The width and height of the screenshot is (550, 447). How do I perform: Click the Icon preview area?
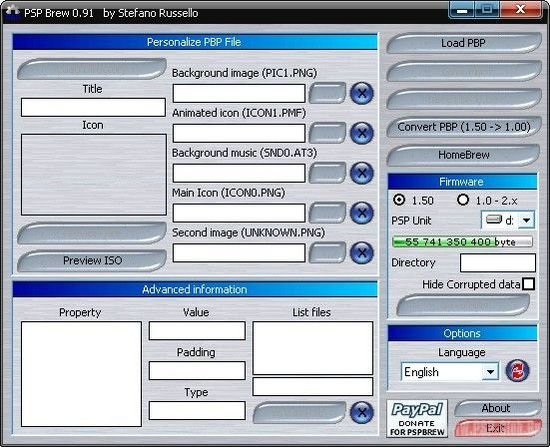94,174
